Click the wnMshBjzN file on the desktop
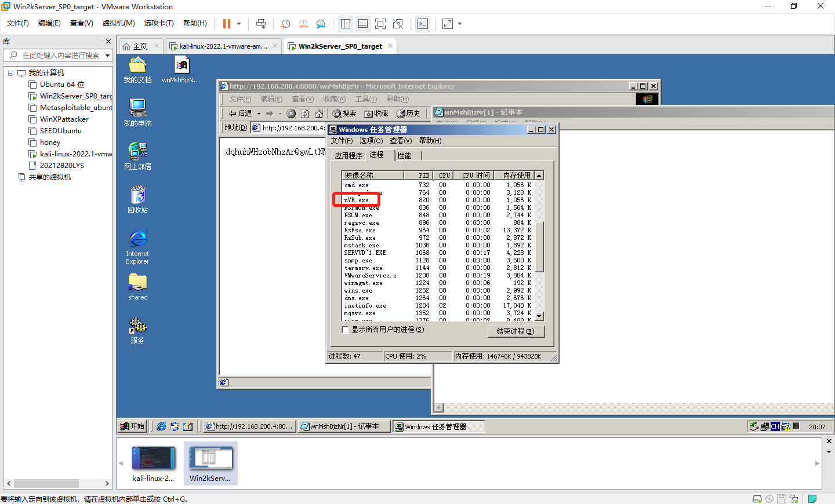 pyautogui.click(x=181, y=70)
